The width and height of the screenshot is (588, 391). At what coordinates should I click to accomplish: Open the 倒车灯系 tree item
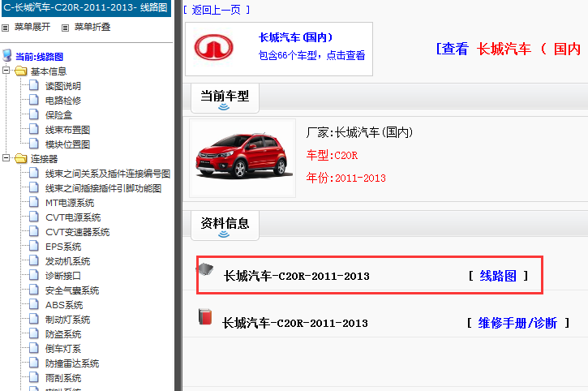point(63,349)
